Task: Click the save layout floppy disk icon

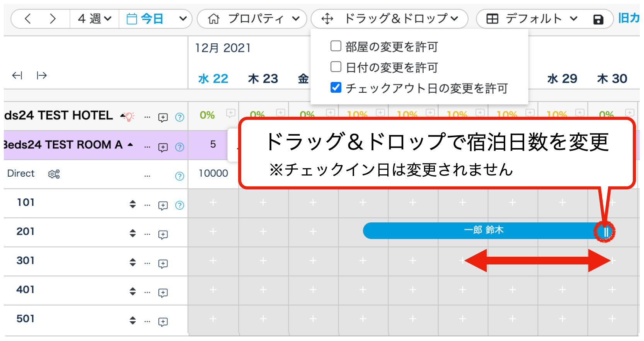Action: 598,19
